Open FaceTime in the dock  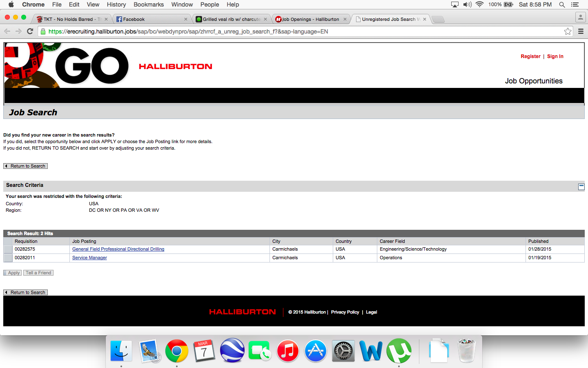click(260, 351)
